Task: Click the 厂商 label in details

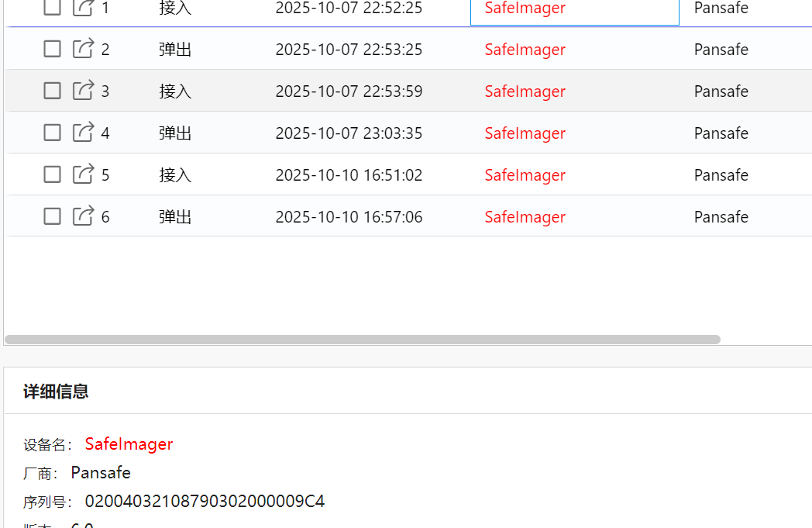Action: click(x=40, y=474)
